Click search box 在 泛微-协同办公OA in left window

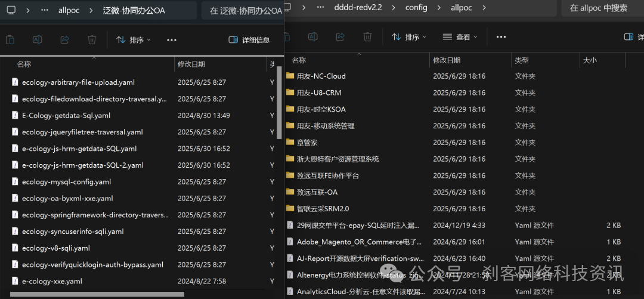tap(243, 11)
